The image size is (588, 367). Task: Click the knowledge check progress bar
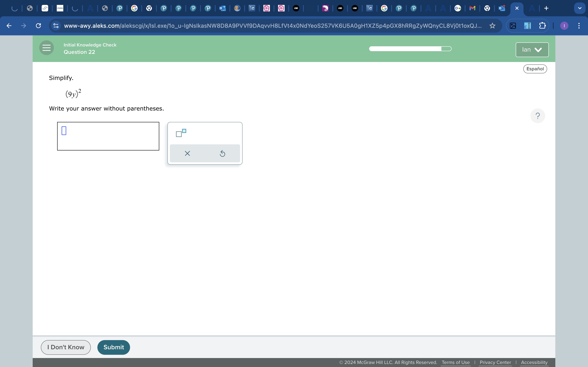[410, 49]
